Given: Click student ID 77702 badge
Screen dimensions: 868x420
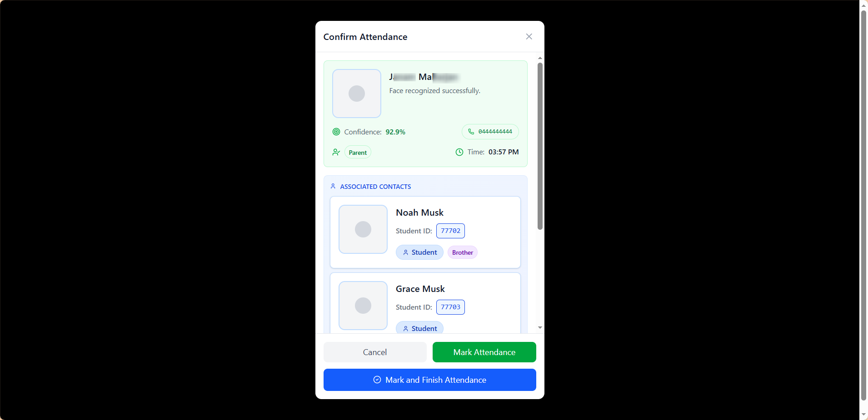Looking at the screenshot, I should tap(450, 231).
